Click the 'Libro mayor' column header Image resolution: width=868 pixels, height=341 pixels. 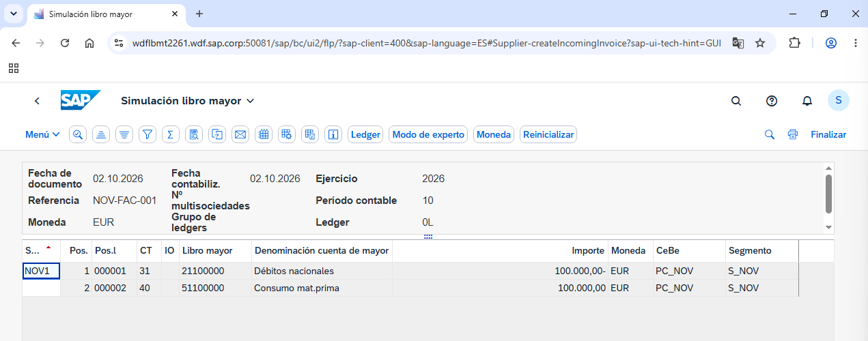(215, 250)
